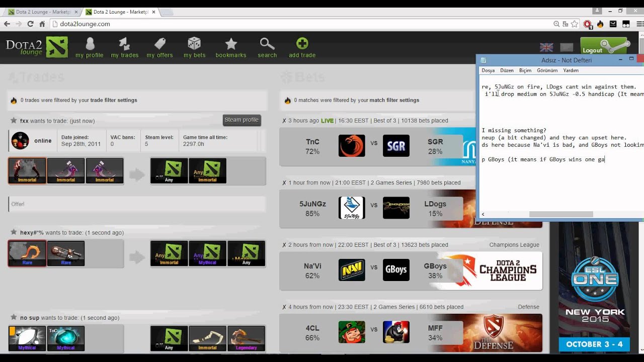
Task: Click the GBoys team logo
Action: tap(396, 270)
